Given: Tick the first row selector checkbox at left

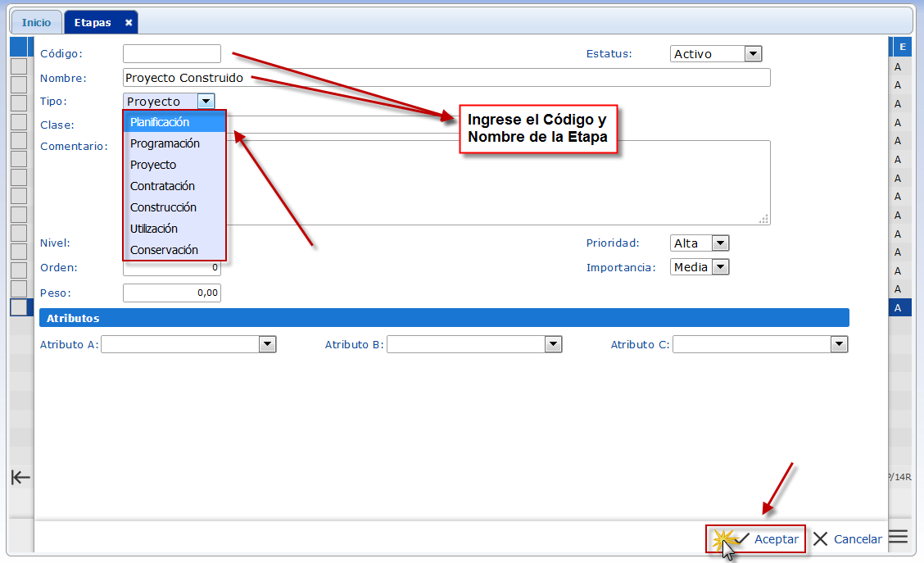Looking at the screenshot, I should (x=18, y=66).
